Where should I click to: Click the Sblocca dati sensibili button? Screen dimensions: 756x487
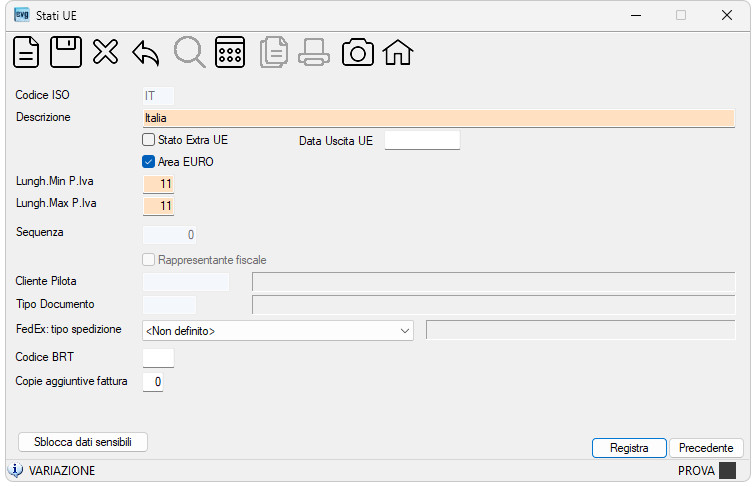(x=83, y=442)
